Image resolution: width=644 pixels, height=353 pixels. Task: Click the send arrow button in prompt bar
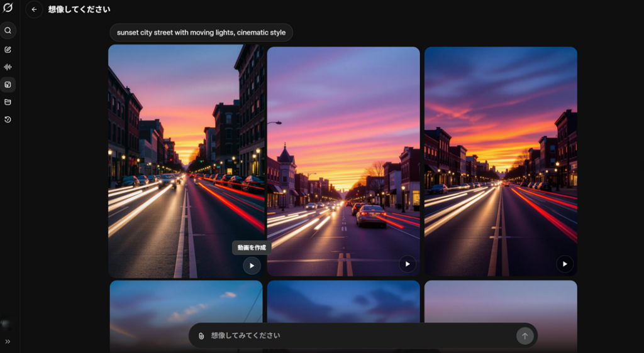[x=525, y=336]
